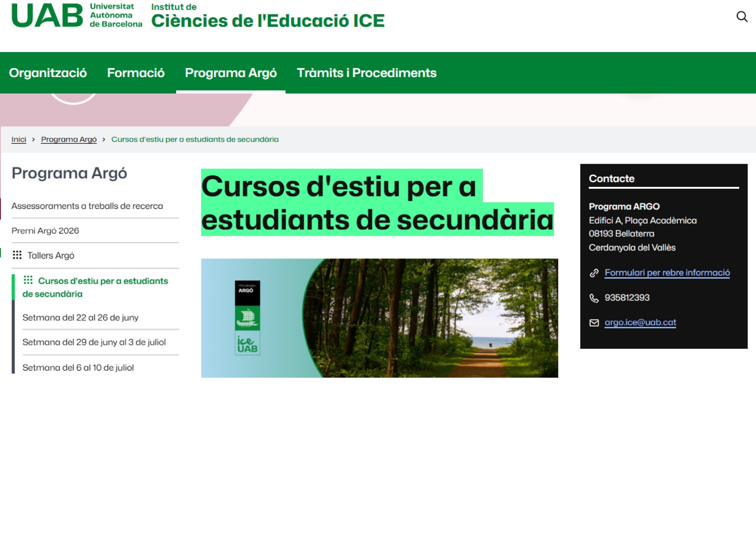Open the Tràmits i Procediments menu
Viewport: 756px width, 534px height.
pos(367,73)
